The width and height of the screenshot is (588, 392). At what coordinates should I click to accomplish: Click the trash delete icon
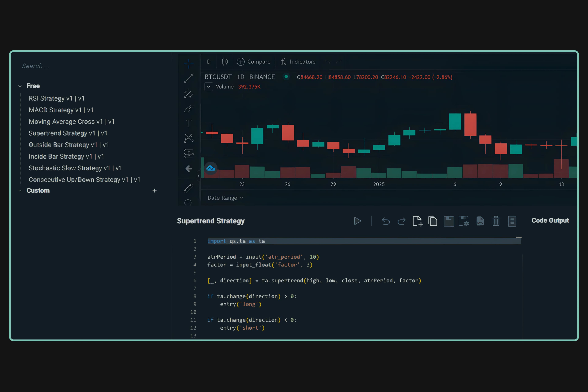(496, 221)
